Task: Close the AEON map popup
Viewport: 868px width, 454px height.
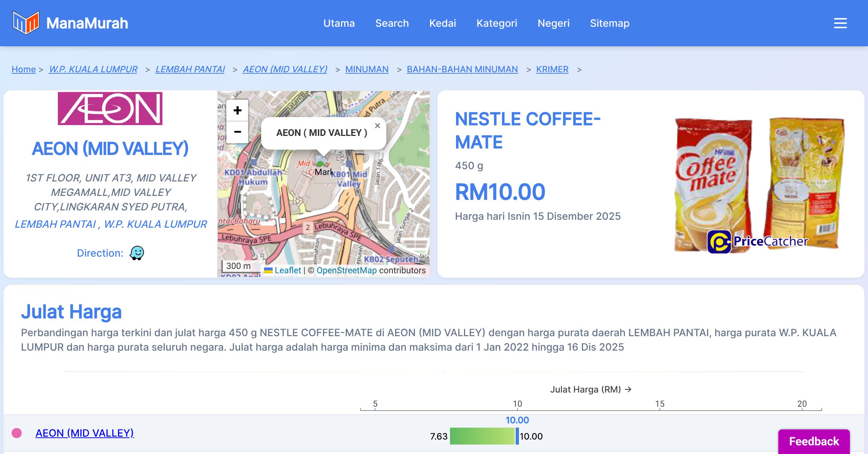Action: [x=377, y=126]
